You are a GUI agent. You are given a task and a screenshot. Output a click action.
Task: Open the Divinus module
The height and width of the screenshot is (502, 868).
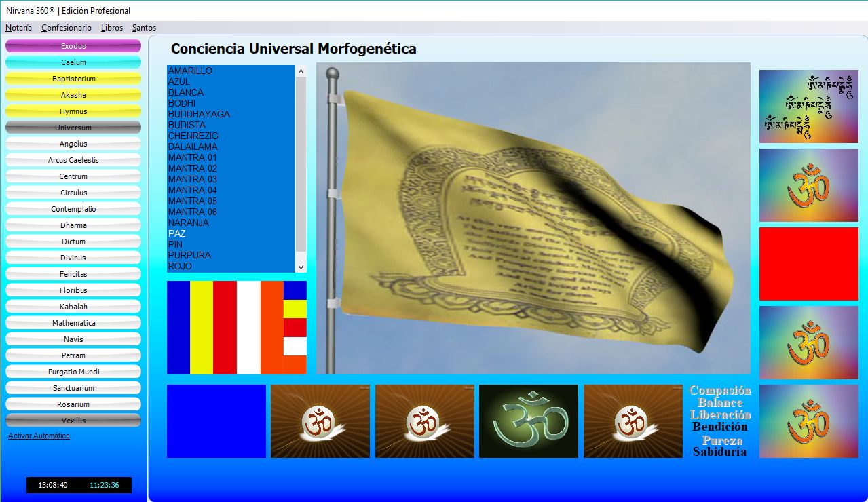(x=73, y=258)
